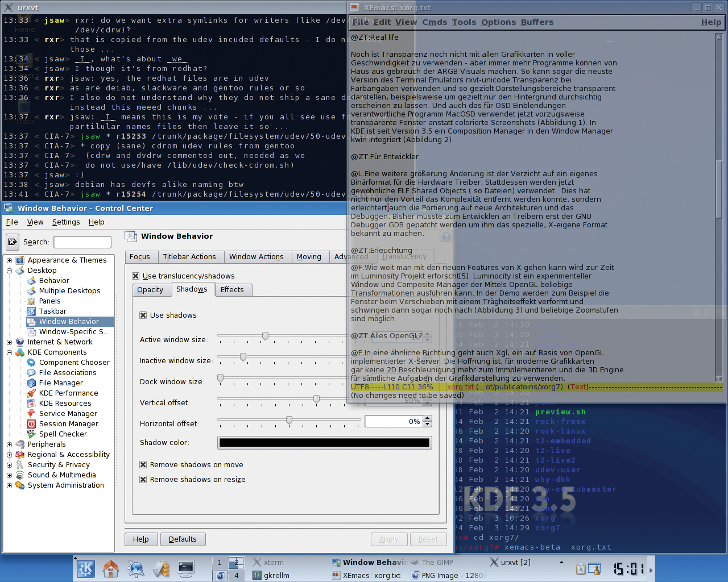Switch to virtual desktop 3 in pager
Image resolution: width=728 pixels, height=582 pixels.
click(x=220, y=575)
